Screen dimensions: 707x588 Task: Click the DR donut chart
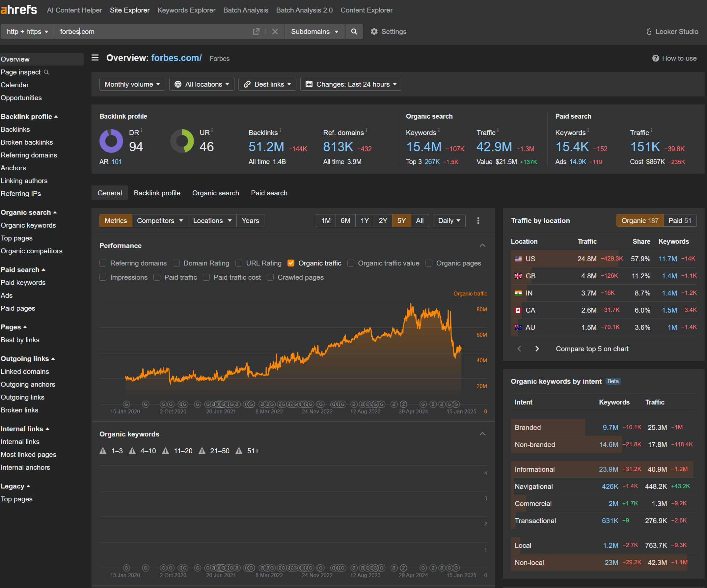[111, 141]
